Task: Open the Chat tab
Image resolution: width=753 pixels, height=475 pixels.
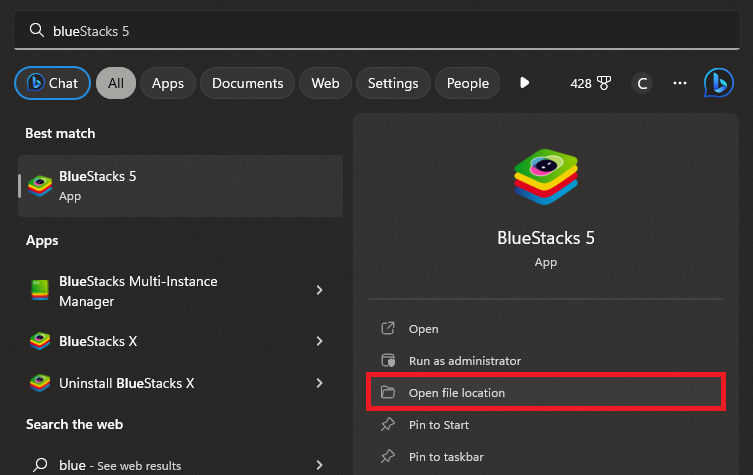Action: 53,83
